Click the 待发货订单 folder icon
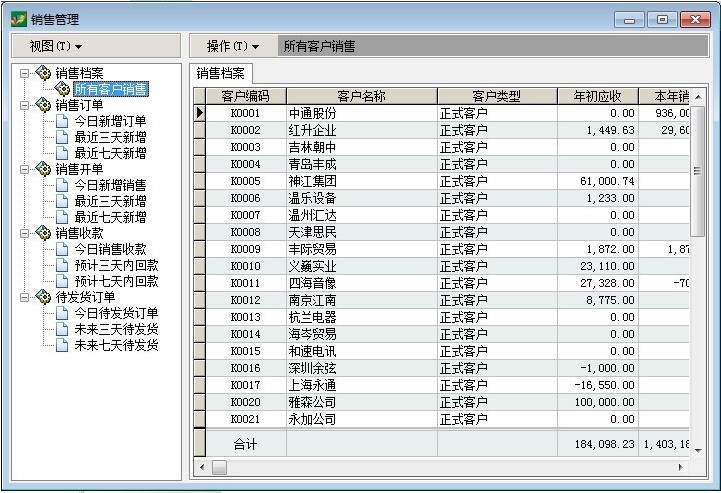Viewport: 721px width, 493px height. tap(43, 297)
